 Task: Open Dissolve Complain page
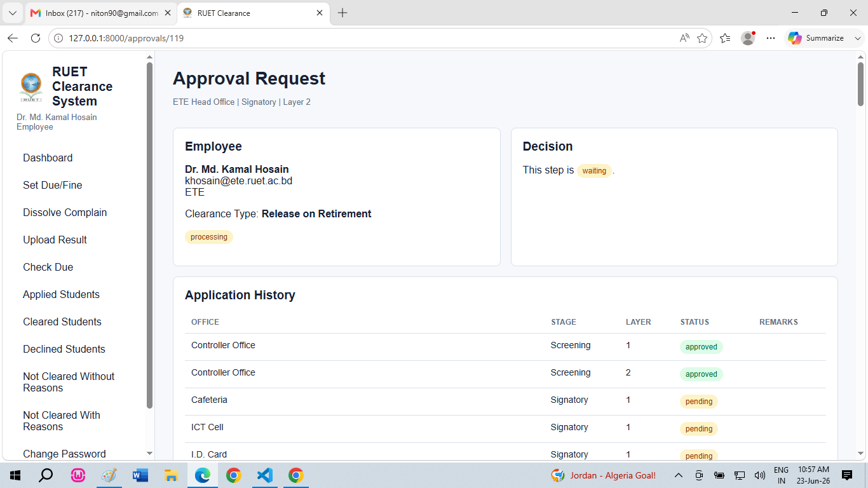[x=65, y=212]
